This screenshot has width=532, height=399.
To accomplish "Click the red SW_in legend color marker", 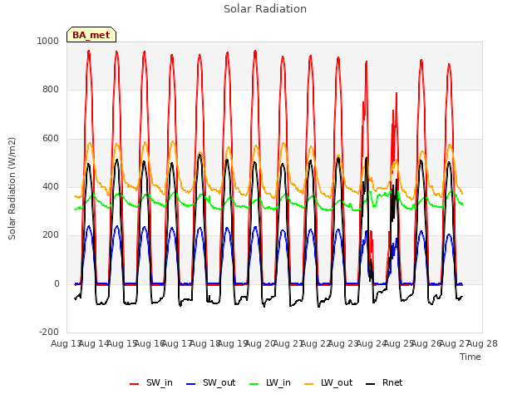I will pyautogui.click(x=135, y=384).
